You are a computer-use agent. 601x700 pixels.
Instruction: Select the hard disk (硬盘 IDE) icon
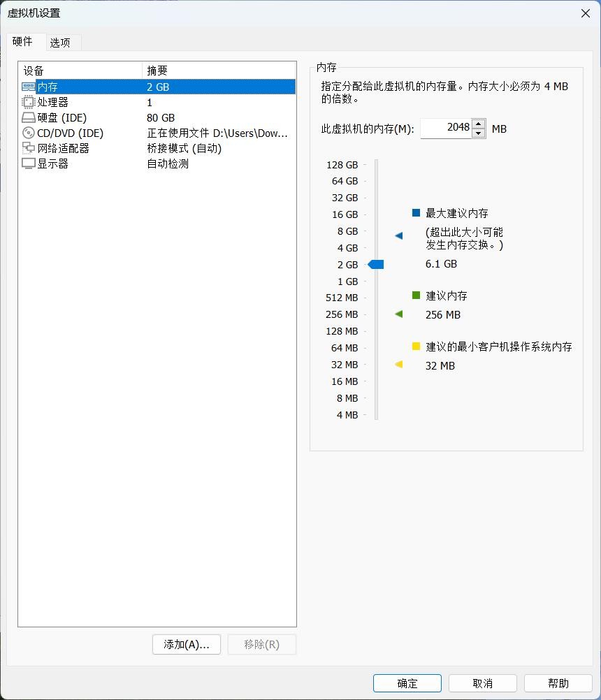pos(28,118)
